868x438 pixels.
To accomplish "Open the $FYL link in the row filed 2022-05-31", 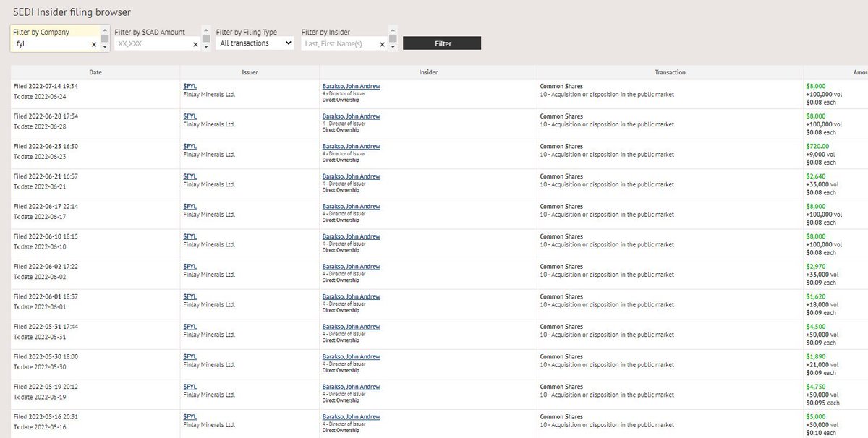I will point(190,327).
